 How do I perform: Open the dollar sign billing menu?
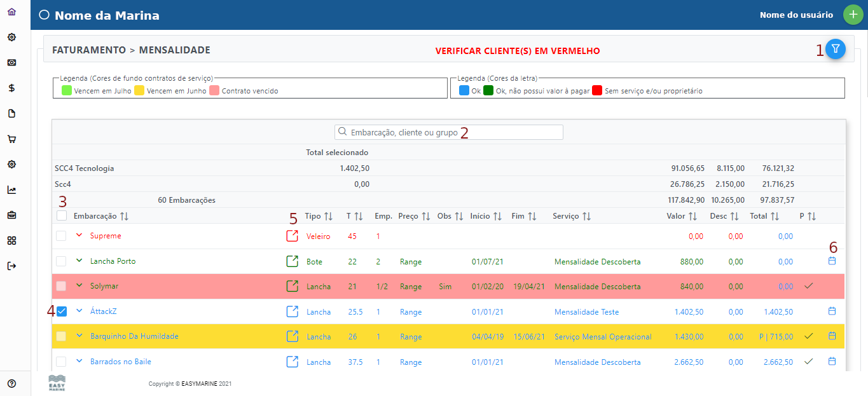tap(11, 88)
